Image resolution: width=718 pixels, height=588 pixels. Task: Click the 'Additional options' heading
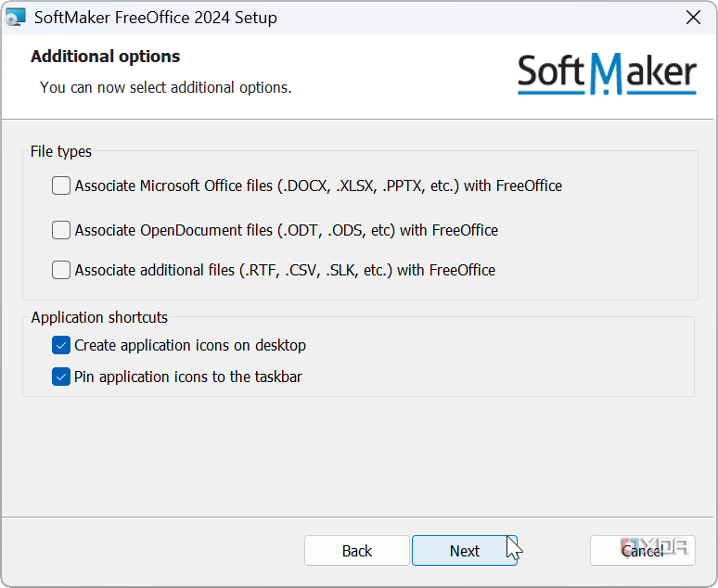(106, 57)
